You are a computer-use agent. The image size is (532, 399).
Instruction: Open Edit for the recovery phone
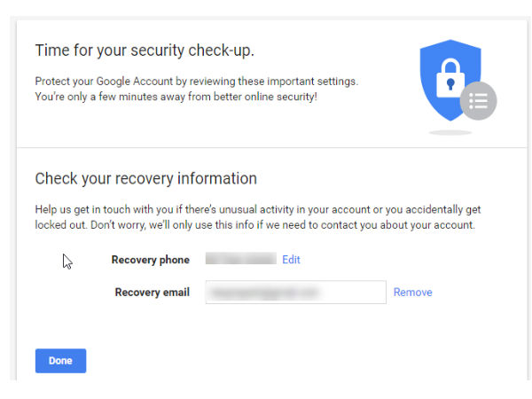[291, 260]
